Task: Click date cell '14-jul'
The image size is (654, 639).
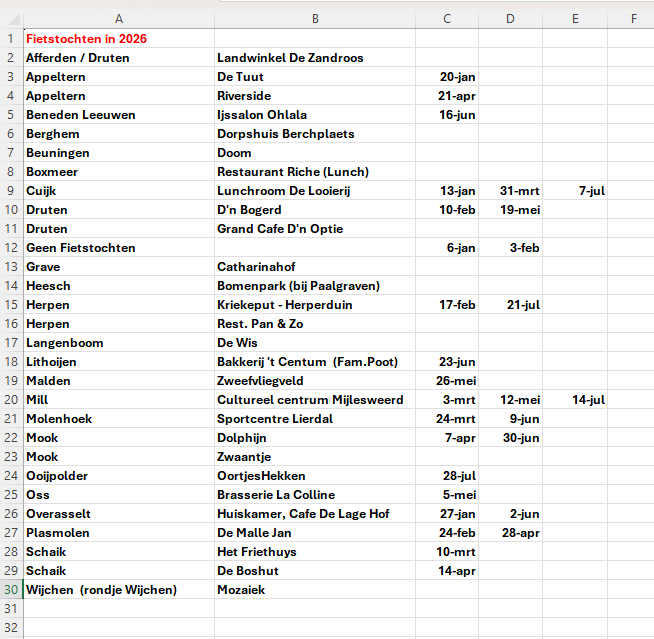Action: coord(575,400)
